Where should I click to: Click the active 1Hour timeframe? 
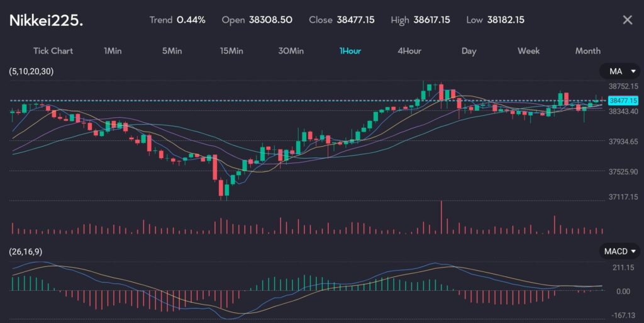[x=350, y=51]
